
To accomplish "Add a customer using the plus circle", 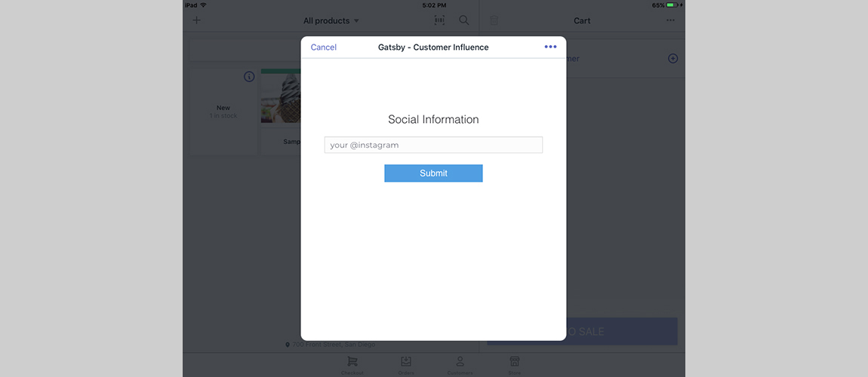I will coord(673,58).
